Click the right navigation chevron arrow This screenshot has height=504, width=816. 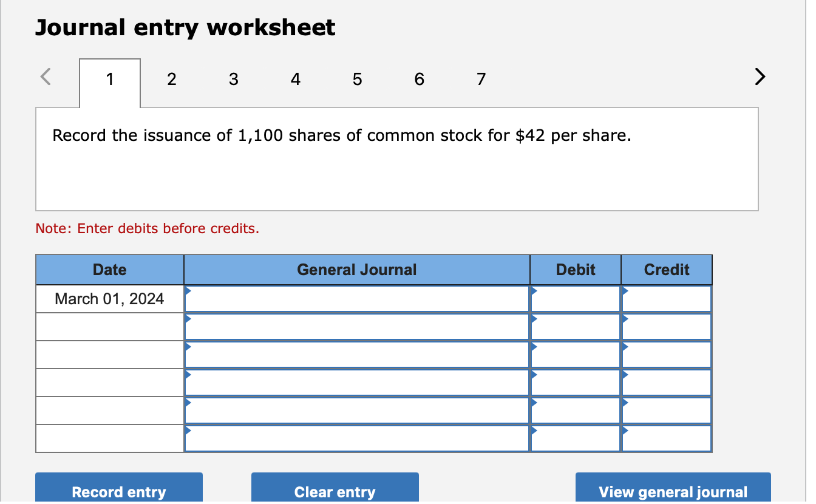tap(759, 77)
